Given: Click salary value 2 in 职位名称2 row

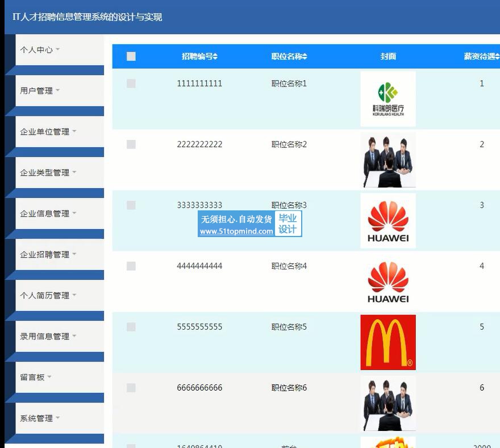Looking at the screenshot, I should [482, 144].
